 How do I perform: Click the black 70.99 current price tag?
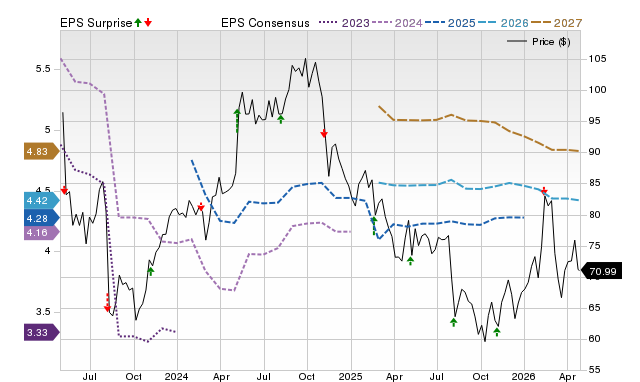(601, 271)
